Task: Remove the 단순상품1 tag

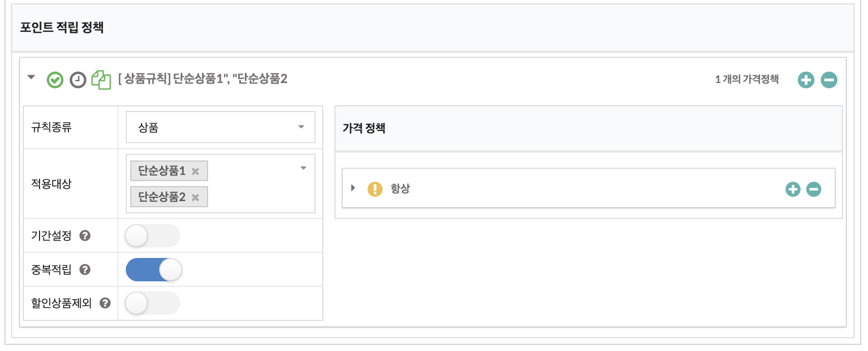Action: [195, 172]
